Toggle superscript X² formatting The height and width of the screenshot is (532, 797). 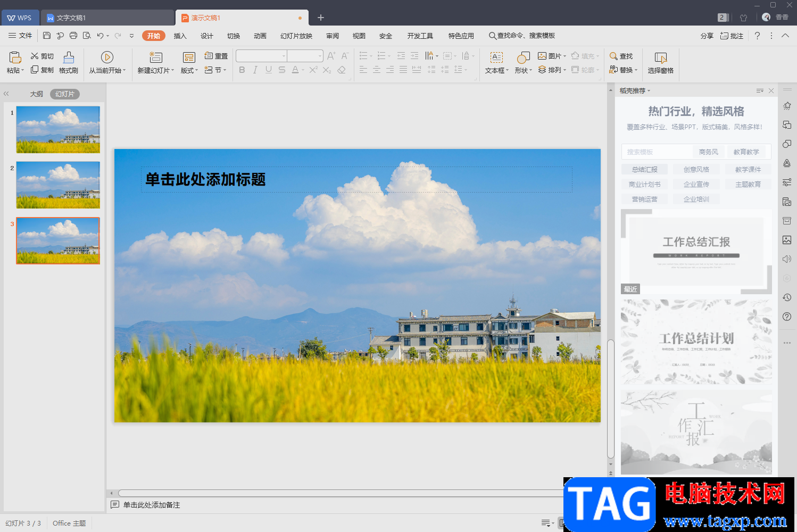pos(313,70)
